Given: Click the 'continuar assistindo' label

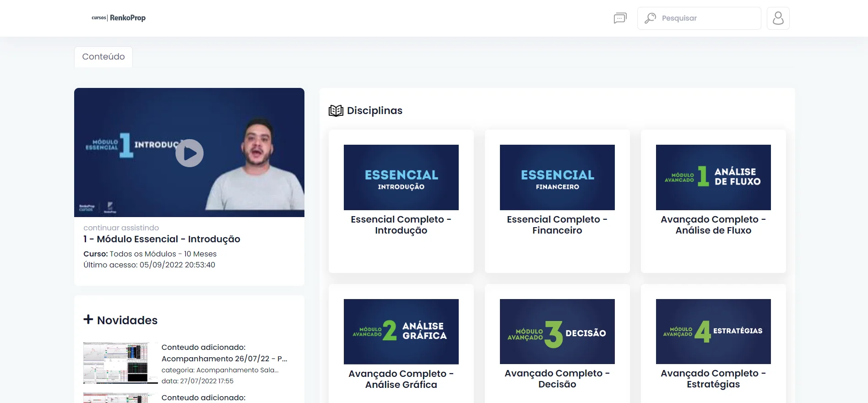Looking at the screenshot, I should (x=121, y=228).
